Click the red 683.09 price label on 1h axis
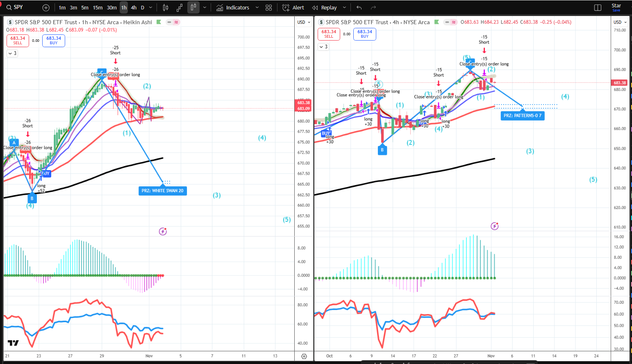 pos(304,109)
